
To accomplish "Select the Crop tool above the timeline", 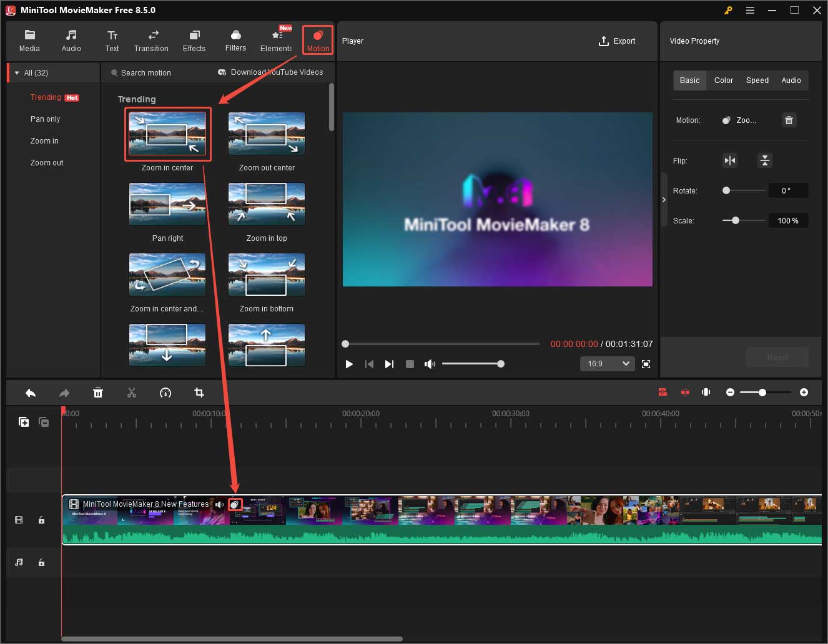I will coord(199,393).
